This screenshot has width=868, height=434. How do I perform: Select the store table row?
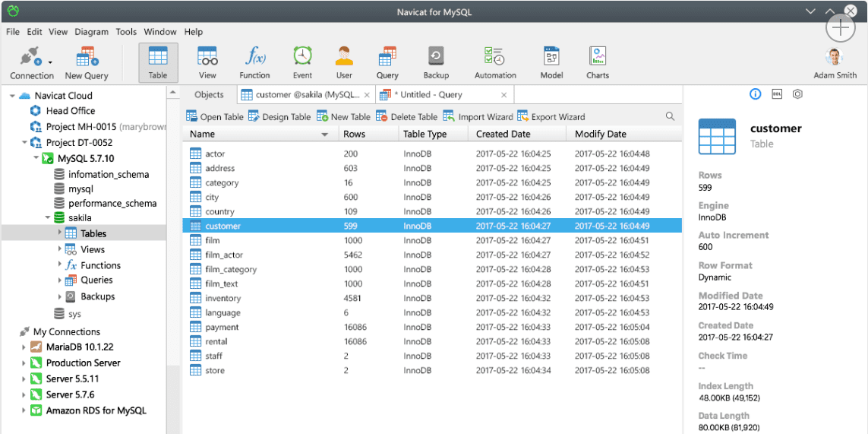pyautogui.click(x=432, y=370)
